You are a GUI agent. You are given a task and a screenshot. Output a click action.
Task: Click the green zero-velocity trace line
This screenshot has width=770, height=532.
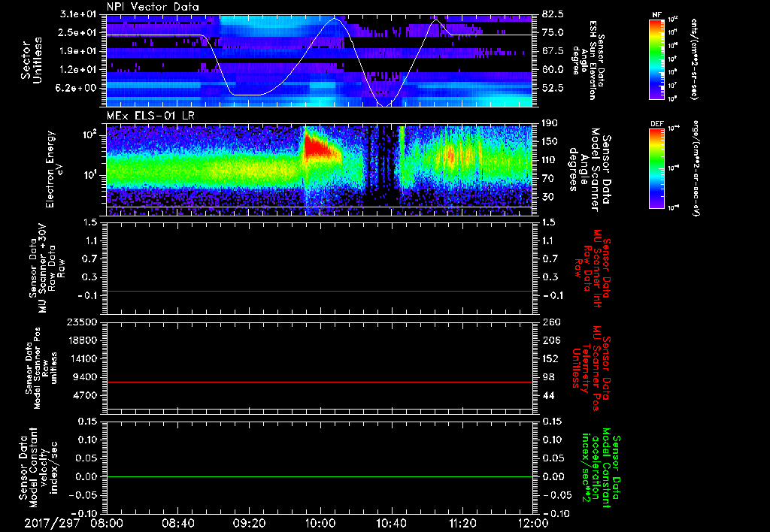point(320,476)
